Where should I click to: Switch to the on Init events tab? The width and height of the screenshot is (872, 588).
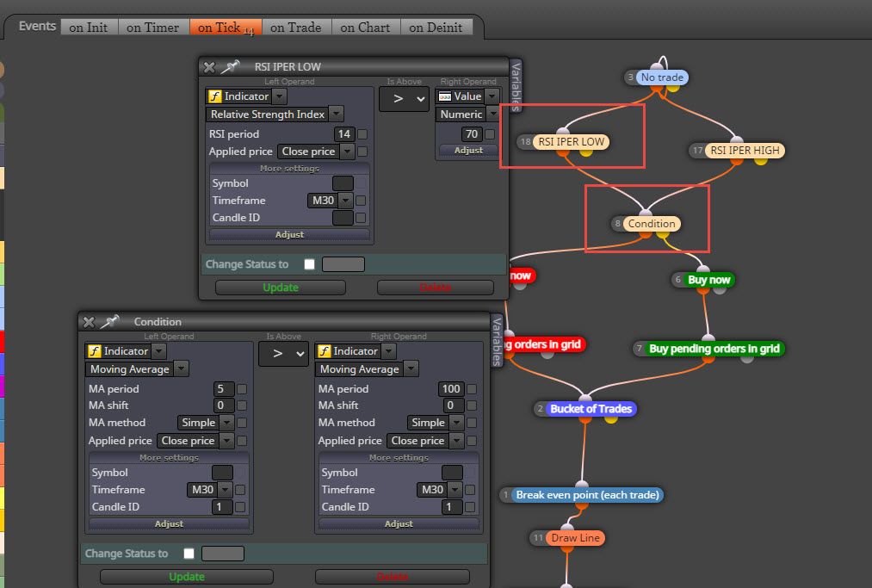coord(89,28)
